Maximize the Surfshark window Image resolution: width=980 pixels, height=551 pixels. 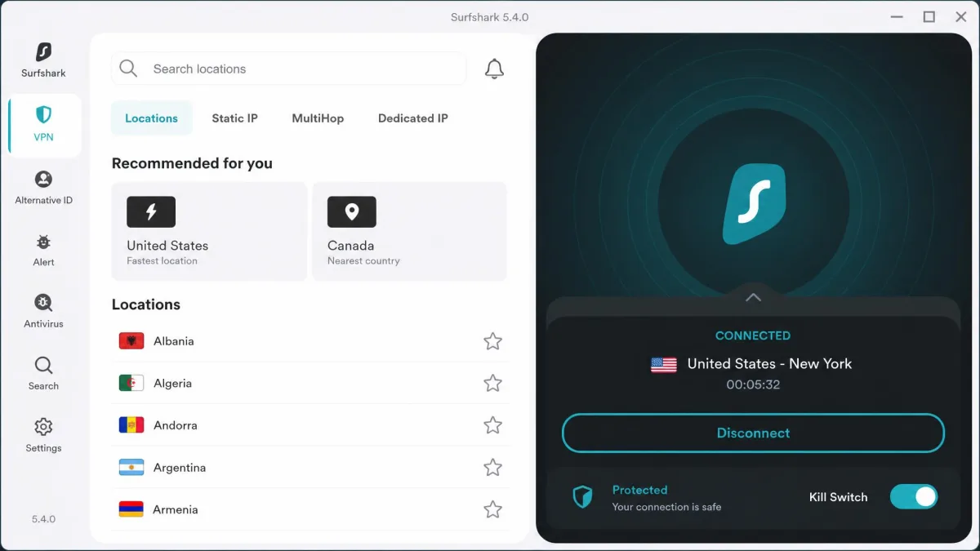click(x=929, y=16)
